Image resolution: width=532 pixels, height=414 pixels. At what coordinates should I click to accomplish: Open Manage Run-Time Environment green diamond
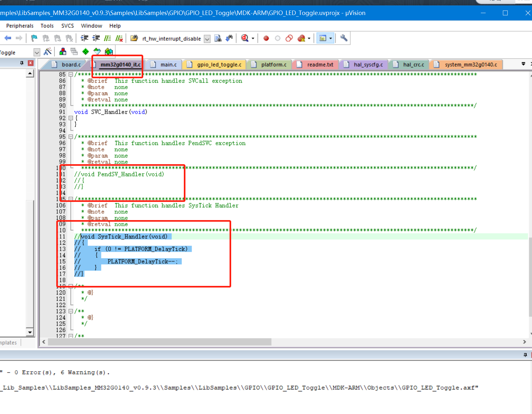85,51
